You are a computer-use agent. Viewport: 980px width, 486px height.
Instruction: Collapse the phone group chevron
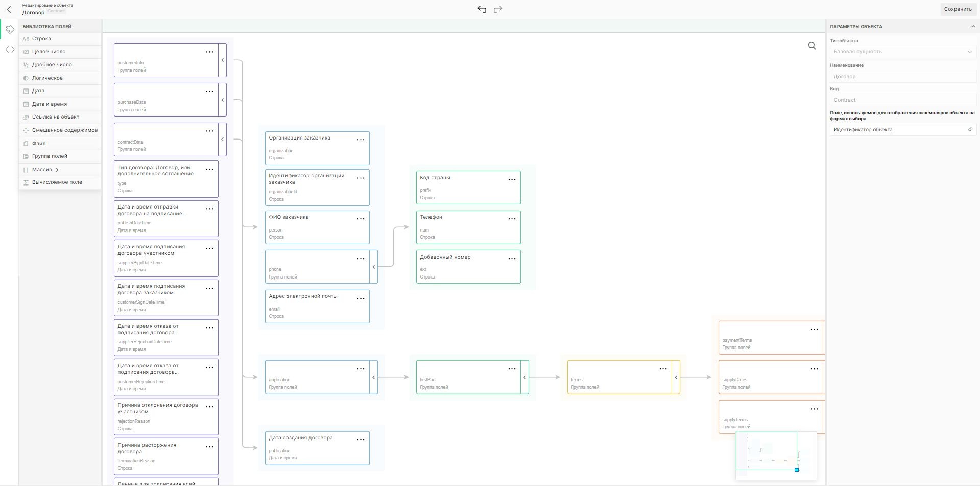(373, 267)
